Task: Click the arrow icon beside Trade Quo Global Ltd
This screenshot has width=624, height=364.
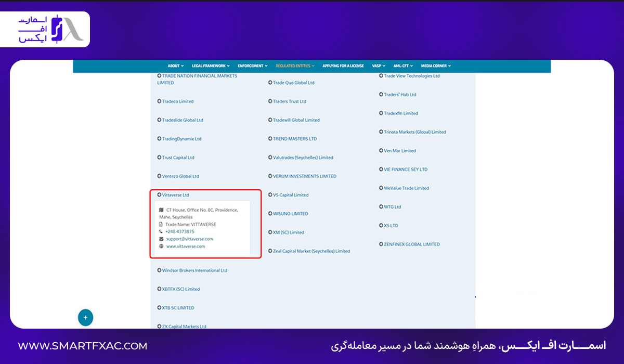Action: pyautogui.click(x=270, y=83)
